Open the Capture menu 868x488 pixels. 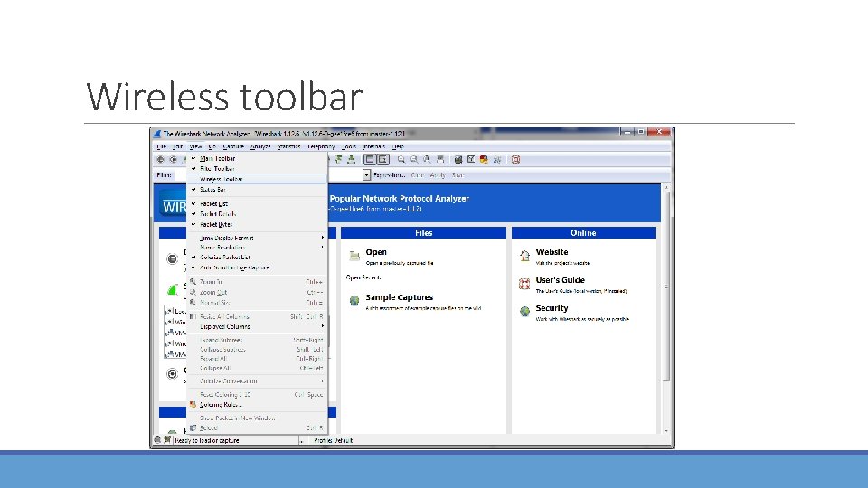(233, 146)
